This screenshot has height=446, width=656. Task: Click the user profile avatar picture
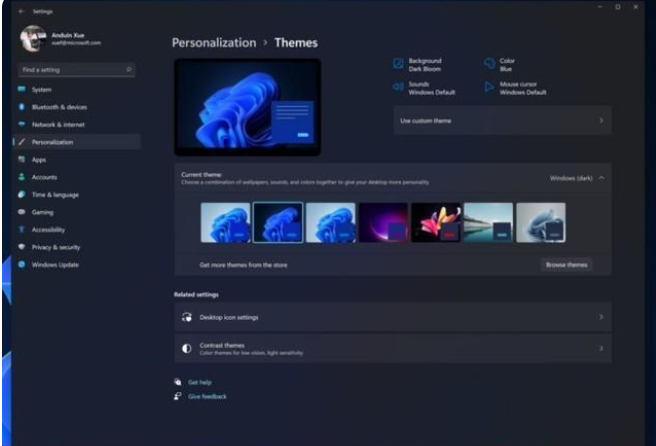(33, 38)
